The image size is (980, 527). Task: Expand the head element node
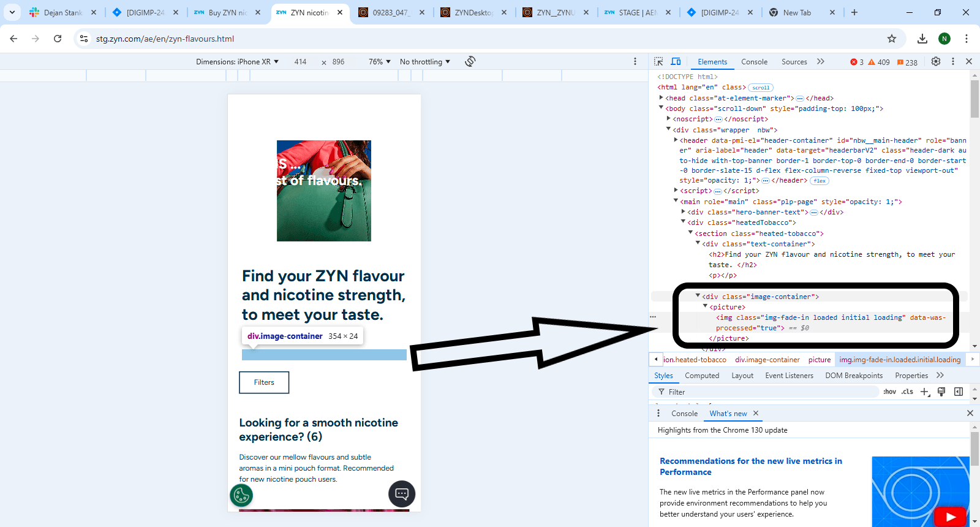[x=661, y=97]
